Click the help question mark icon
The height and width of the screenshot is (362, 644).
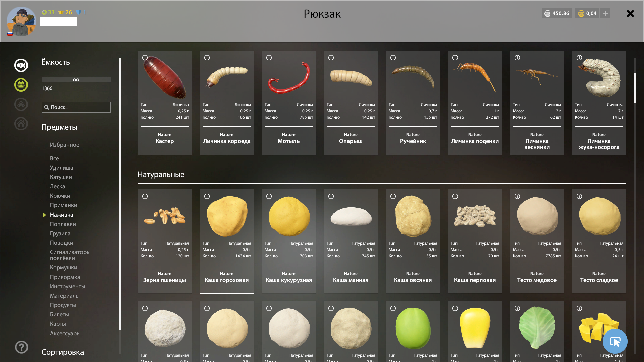coord(21,347)
